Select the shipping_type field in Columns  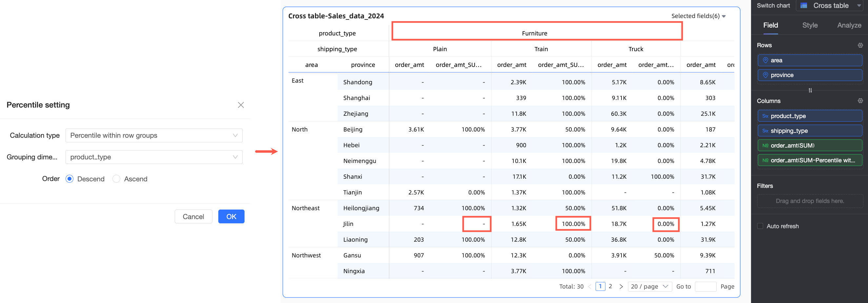click(810, 131)
